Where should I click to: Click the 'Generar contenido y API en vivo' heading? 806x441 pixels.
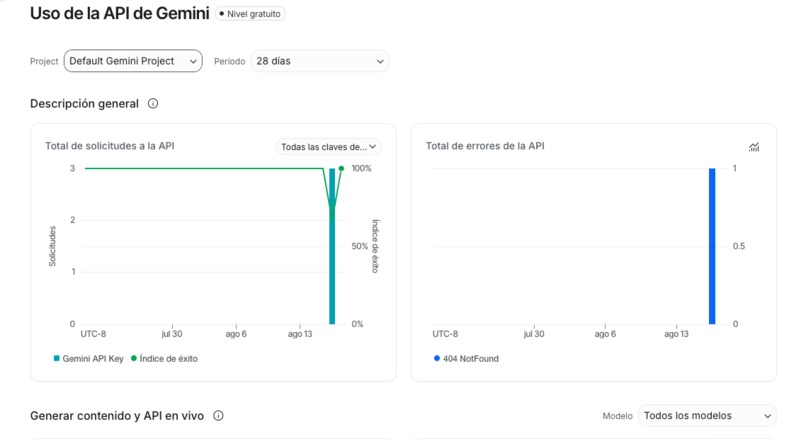(x=117, y=416)
